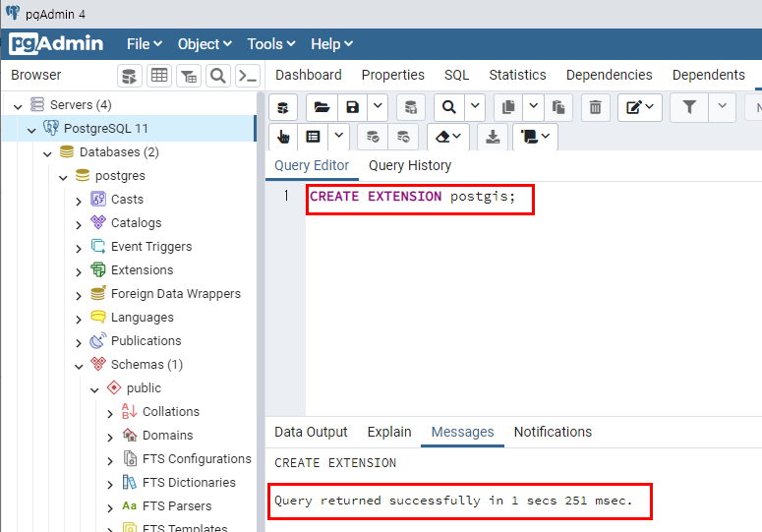Click the View Data table icon in Browser toolbar
The image size is (762, 532).
(159, 76)
